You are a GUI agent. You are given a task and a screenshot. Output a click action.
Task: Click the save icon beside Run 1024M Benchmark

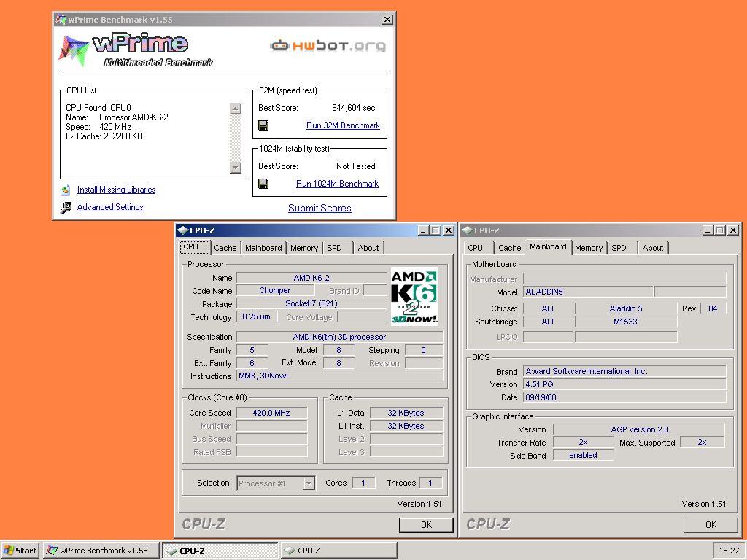263,184
